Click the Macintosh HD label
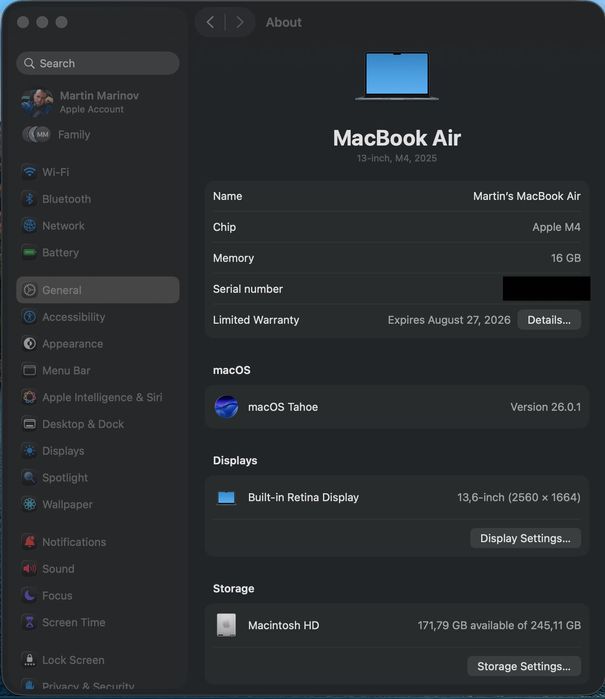Viewport: 605px width, 699px height. pos(284,625)
